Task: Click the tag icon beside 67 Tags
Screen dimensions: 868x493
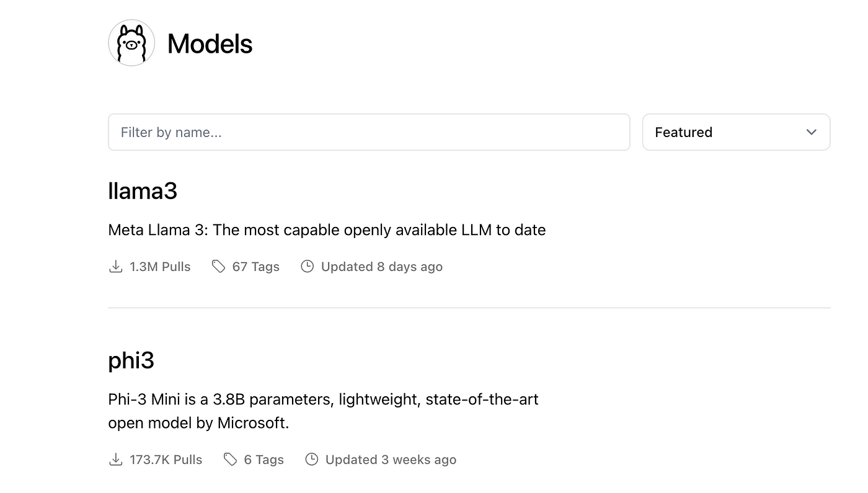Action: pyautogui.click(x=218, y=267)
